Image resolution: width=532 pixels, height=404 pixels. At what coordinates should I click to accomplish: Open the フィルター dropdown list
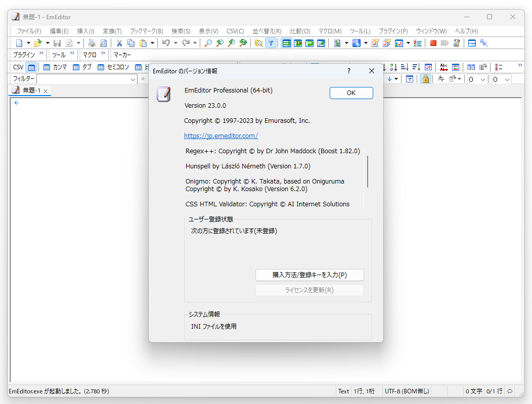point(132,79)
